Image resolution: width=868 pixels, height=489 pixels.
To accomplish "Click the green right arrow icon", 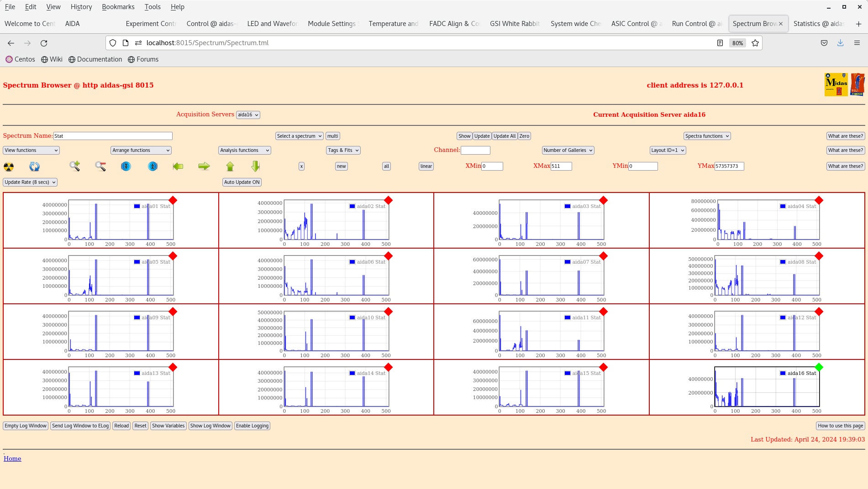I will coord(204,166).
